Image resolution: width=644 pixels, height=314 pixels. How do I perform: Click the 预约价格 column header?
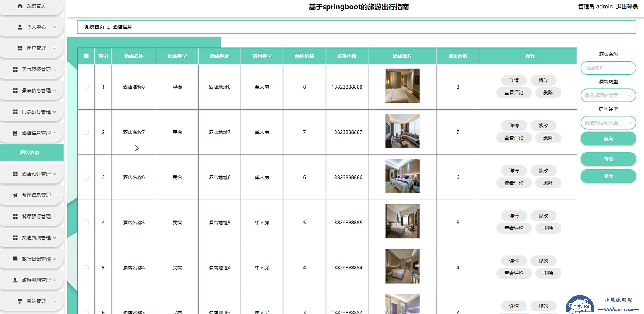click(x=305, y=56)
